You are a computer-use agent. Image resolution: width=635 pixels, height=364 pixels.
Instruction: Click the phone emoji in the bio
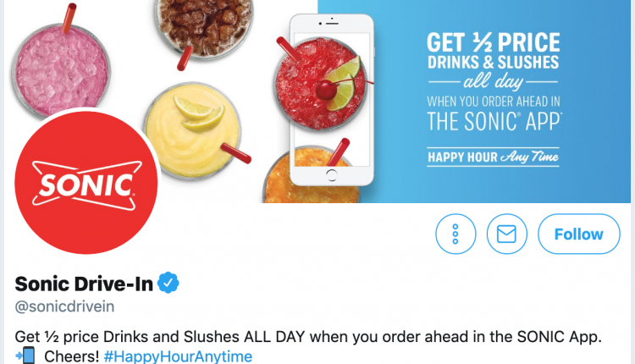[x=25, y=356]
